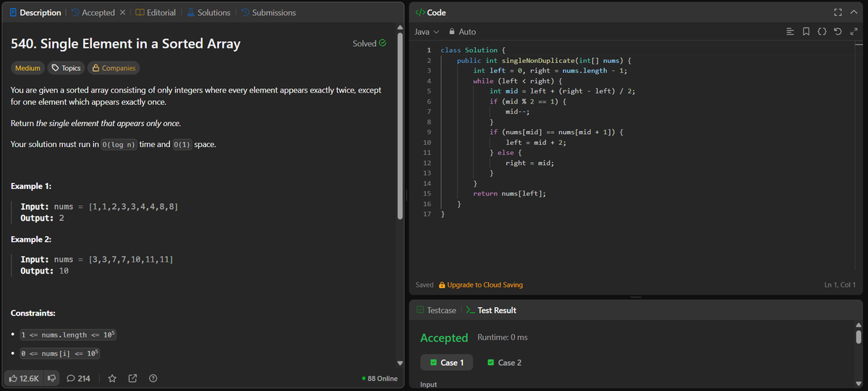Click Upgrade to Cloud Saving link

tap(480, 285)
